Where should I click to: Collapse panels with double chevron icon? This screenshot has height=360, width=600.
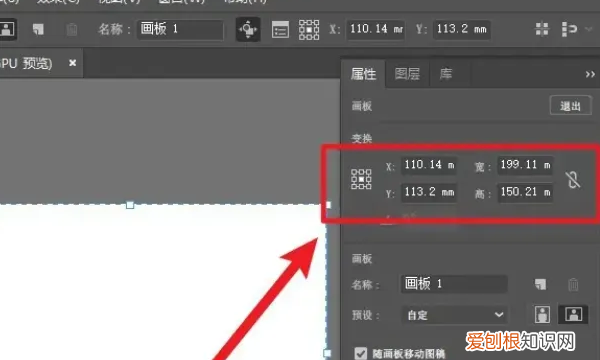click(x=590, y=74)
